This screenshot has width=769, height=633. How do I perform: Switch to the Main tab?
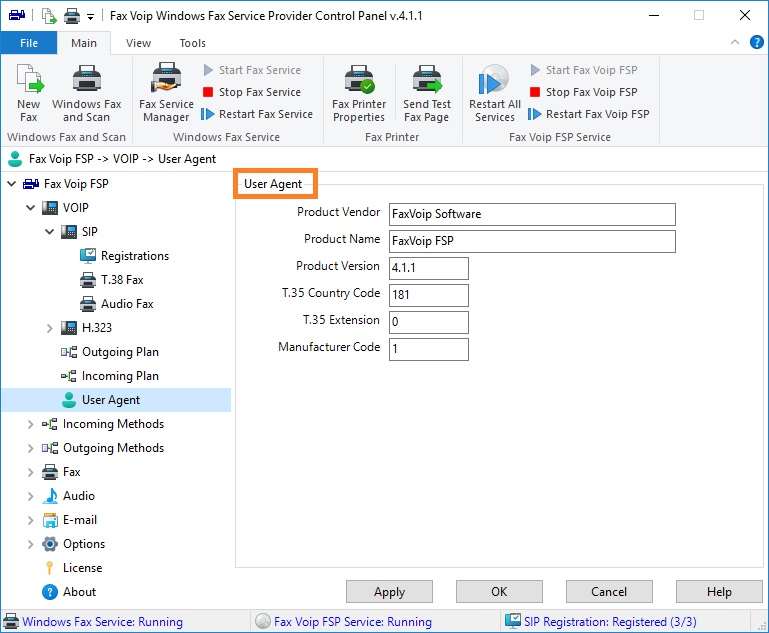pos(84,43)
